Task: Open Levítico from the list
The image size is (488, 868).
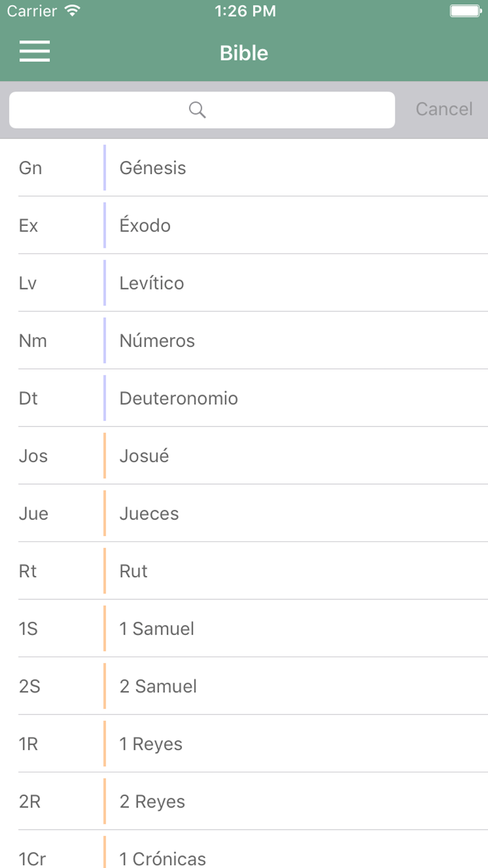Action: (x=244, y=283)
